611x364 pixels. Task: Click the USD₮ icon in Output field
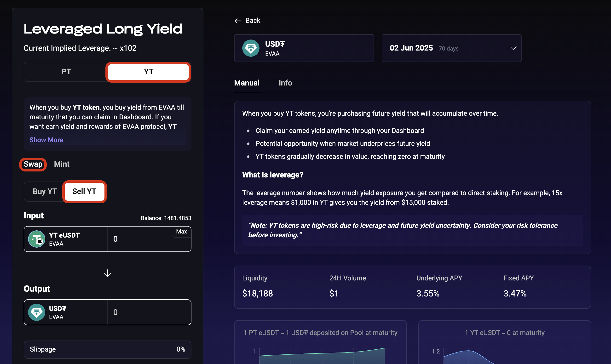pos(37,312)
